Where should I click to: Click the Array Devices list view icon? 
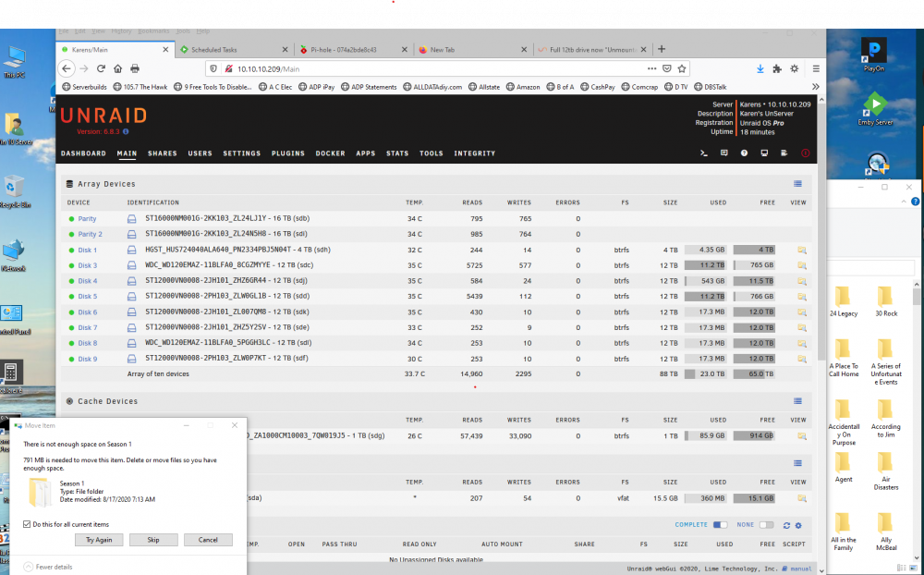point(798,184)
